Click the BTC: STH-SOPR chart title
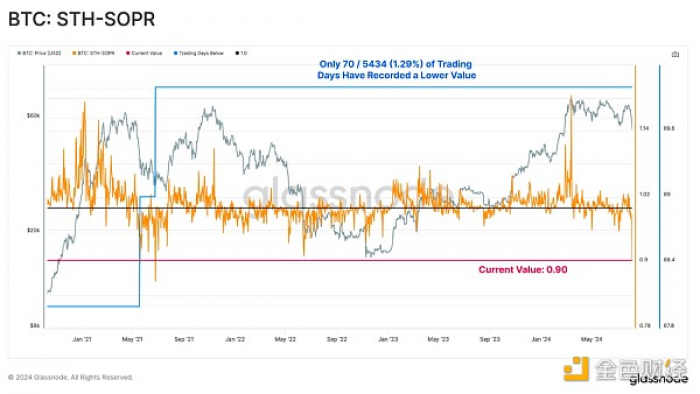This screenshot has height=394, width=700. pyautogui.click(x=82, y=19)
